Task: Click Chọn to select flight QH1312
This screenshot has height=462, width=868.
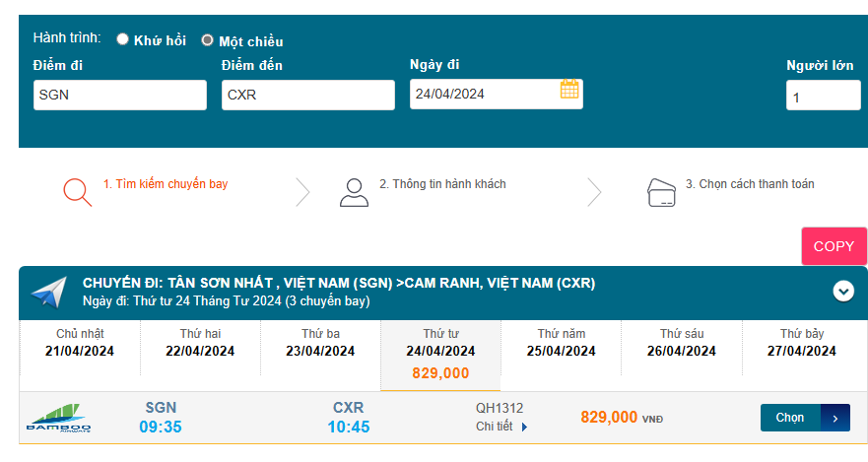Action: tap(790, 418)
